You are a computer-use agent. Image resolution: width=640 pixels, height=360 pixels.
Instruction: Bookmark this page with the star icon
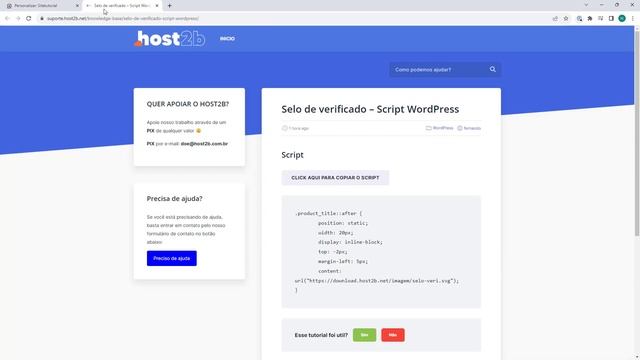coord(566,18)
